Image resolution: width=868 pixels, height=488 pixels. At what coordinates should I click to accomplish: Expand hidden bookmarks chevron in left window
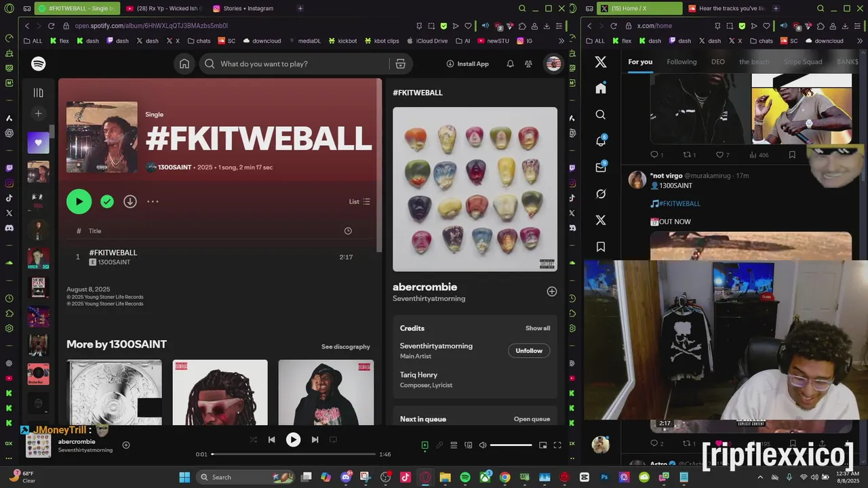(x=560, y=41)
